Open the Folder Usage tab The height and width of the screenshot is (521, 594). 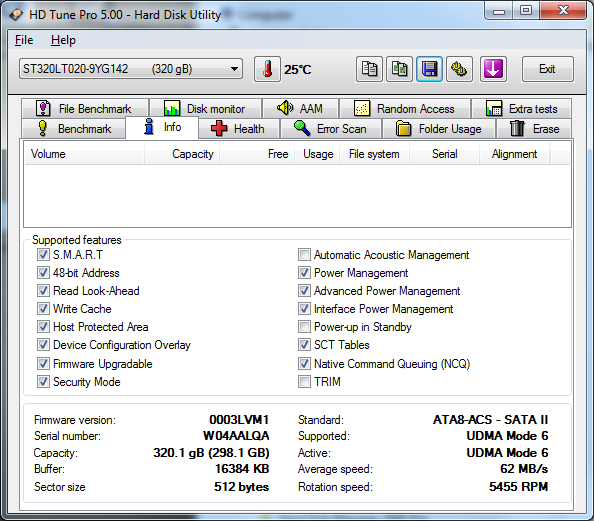pos(439,128)
